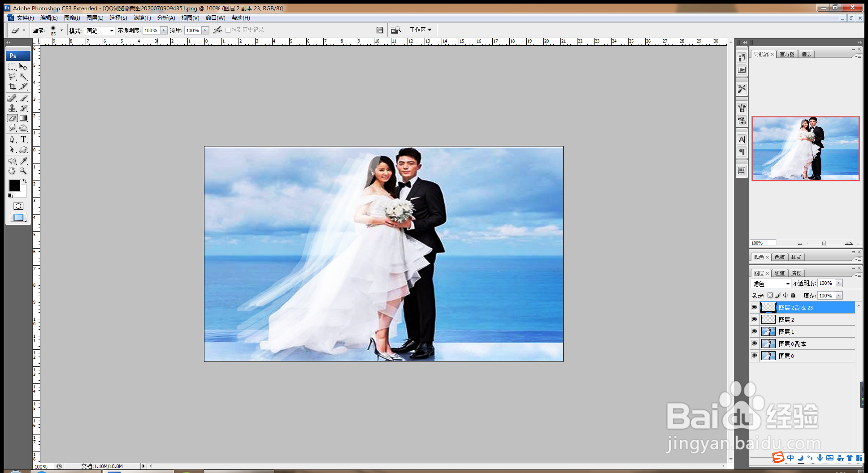Select the Audio Annotation tool
Image resolution: width=868 pixels, height=473 pixels.
[x=13, y=161]
